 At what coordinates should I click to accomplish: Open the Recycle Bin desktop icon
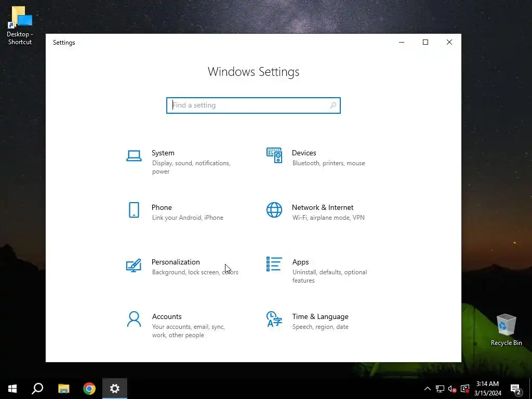click(x=506, y=330)
